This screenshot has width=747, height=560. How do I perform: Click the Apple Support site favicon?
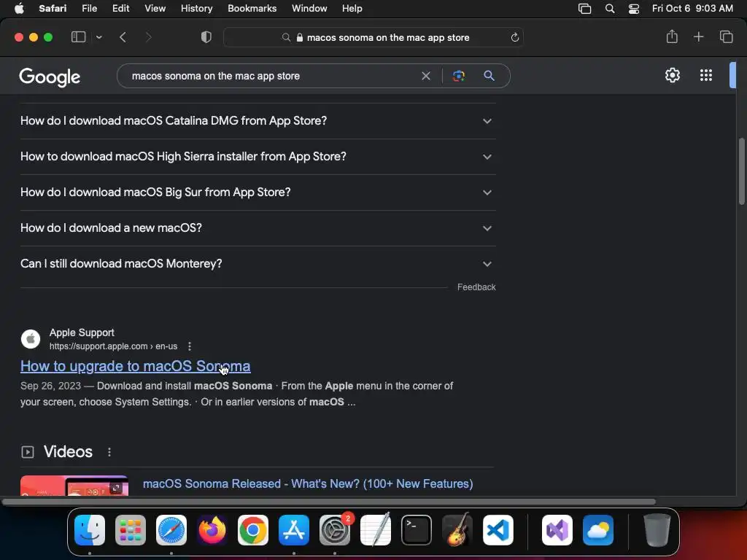click(31, 339)
